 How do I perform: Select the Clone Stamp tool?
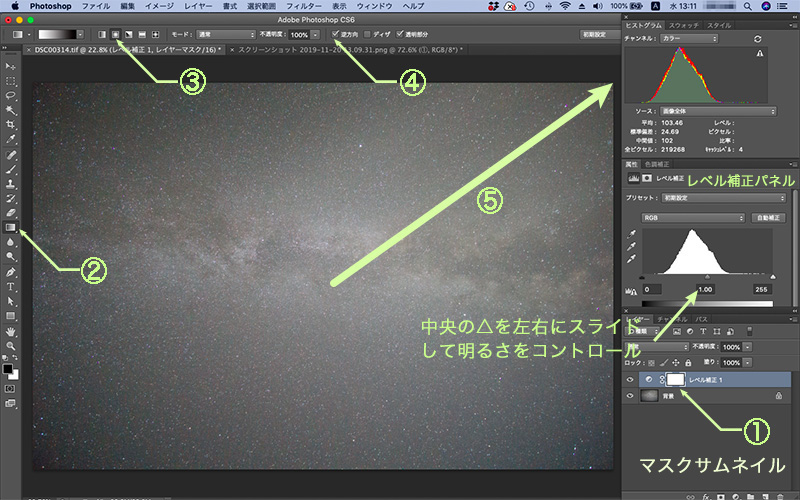pyautogui.click(x=10, y=184)
